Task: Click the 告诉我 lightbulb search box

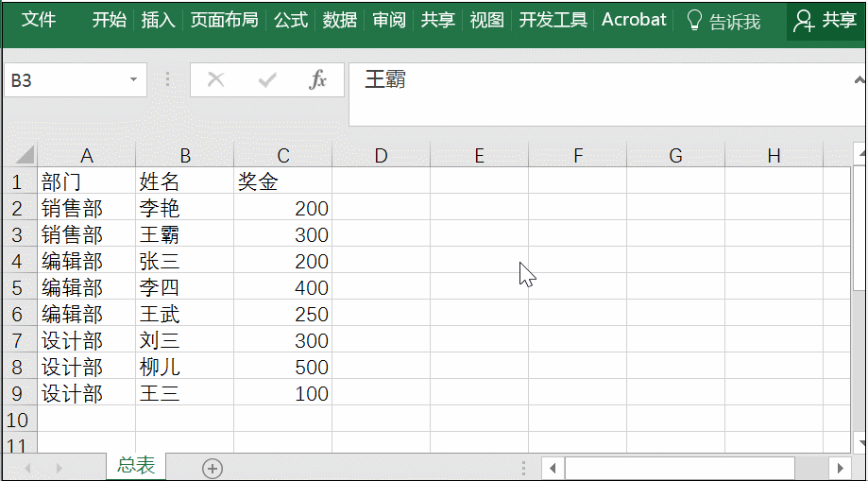Action: point(723,21)
